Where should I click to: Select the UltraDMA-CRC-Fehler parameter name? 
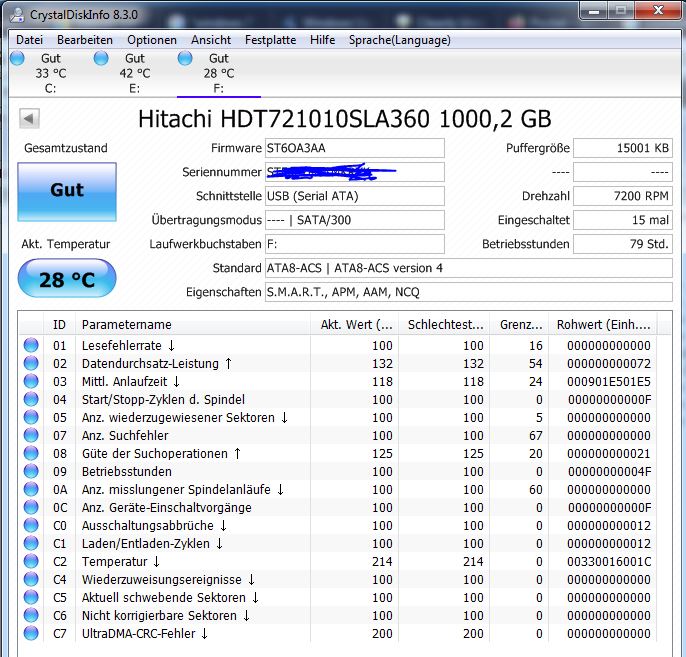144,633
